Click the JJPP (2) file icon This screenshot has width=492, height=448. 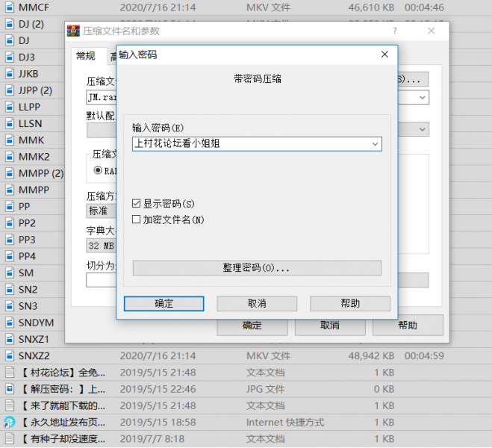10,90
